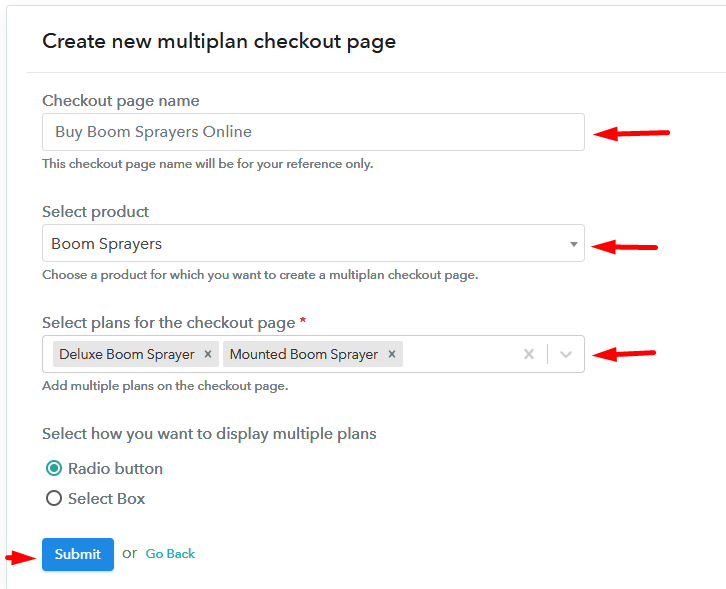The height and width of the screenshot is (589, 726).
Task: Choose the Radio button display option
Action: coord(54,468)
